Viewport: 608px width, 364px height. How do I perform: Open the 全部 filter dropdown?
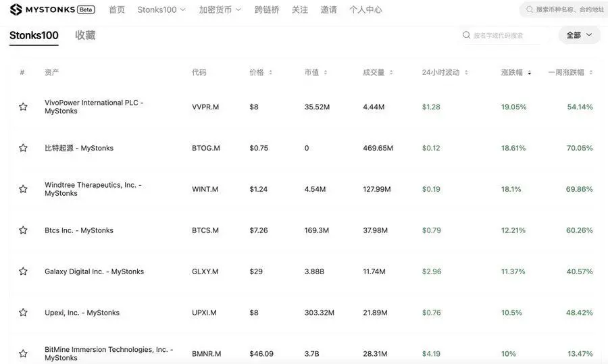(580, 35)
